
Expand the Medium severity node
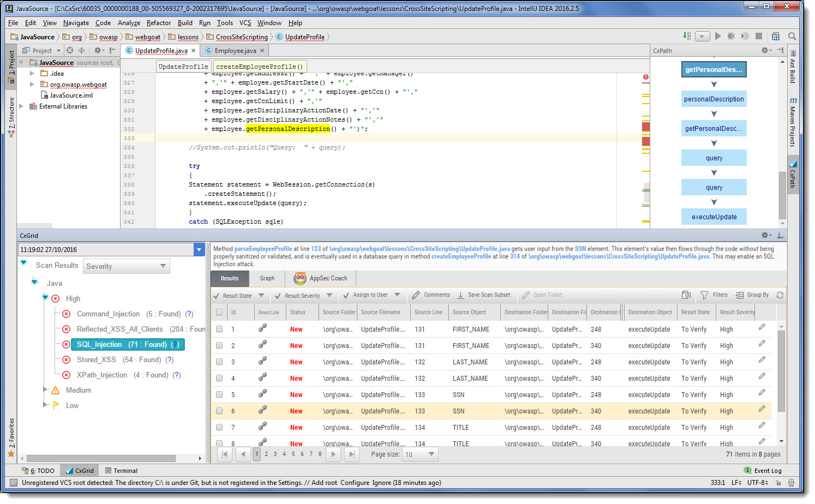click(x=45, y=389)
